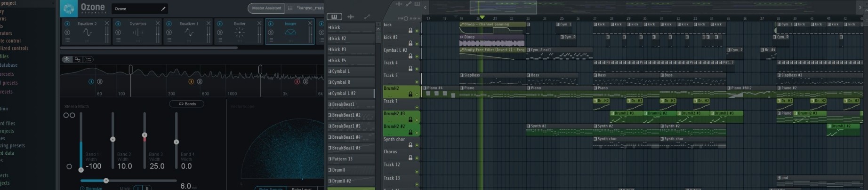Solo the Dynamics module
Screen dimensions: 868x190
[x=118, y=32]
